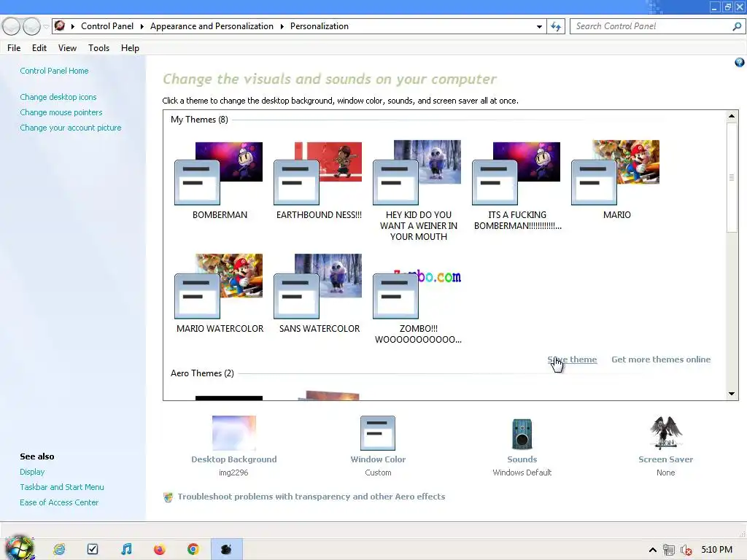The height and width of the screenshot is (560, 747).
Task: Launch Internet Explorer from taskbar
Action: [59, 549]
